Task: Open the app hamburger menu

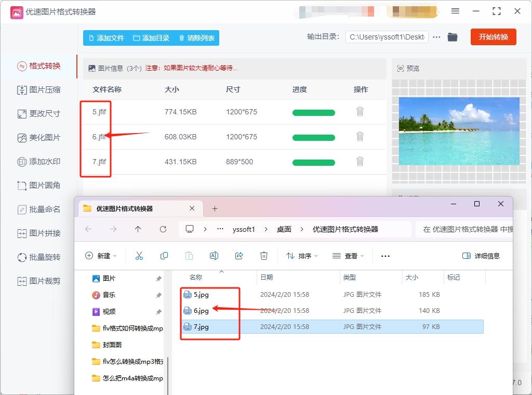Action: [455, 11]
